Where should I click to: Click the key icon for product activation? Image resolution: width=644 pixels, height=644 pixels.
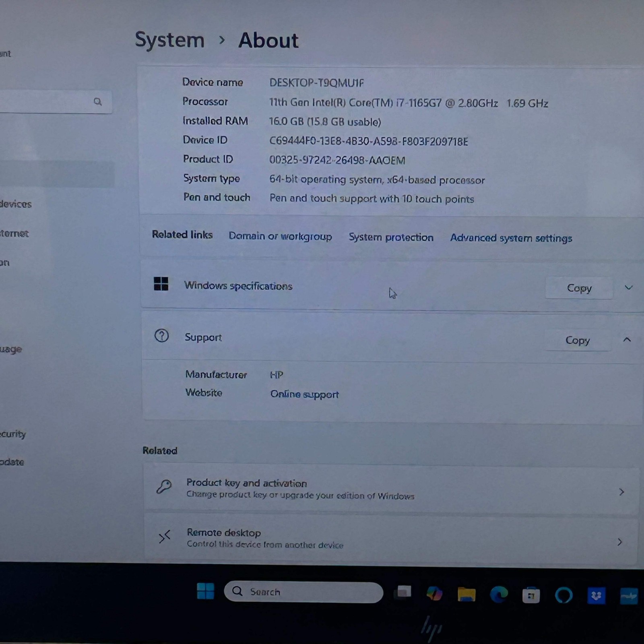[x=164, y=487]
